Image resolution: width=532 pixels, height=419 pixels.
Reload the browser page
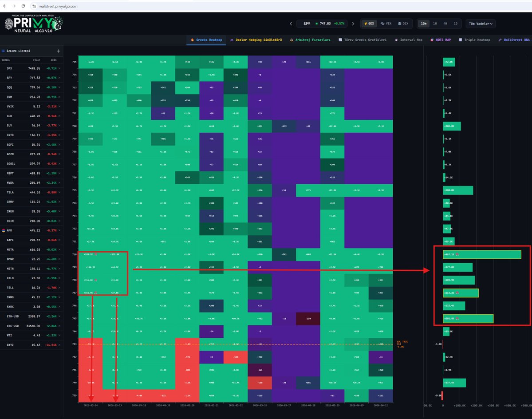pyautogui.click(x=23, y=6)
